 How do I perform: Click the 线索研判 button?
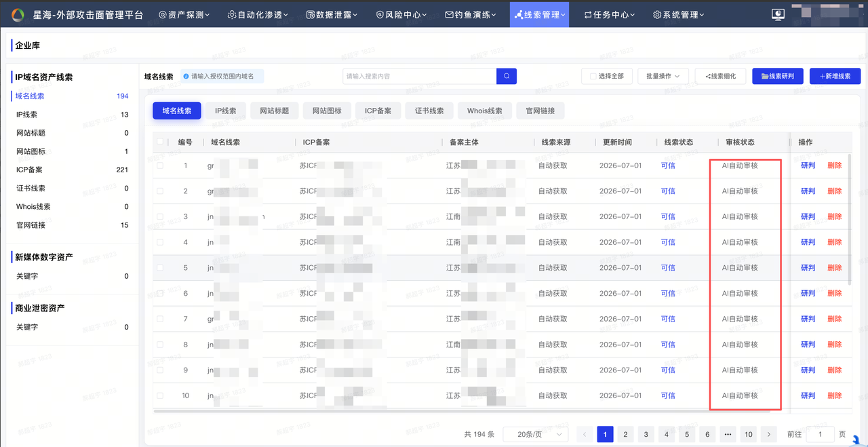pyautogui.click(x=778, y=76)
